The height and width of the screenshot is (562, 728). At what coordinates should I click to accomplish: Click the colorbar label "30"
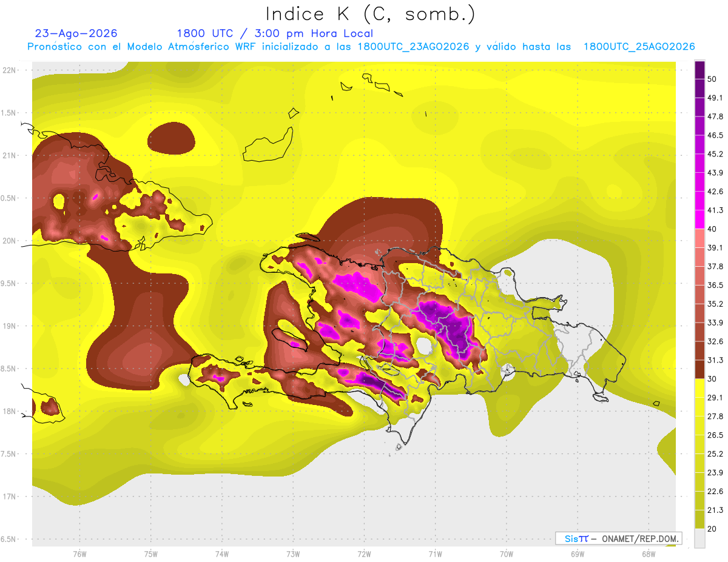click(712, 379)
